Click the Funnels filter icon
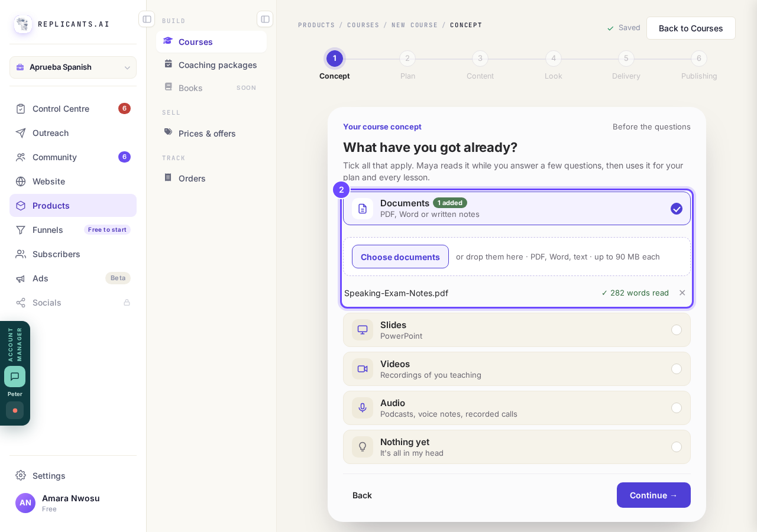Viewport: 757px width, 532px height. pos(21,230)
